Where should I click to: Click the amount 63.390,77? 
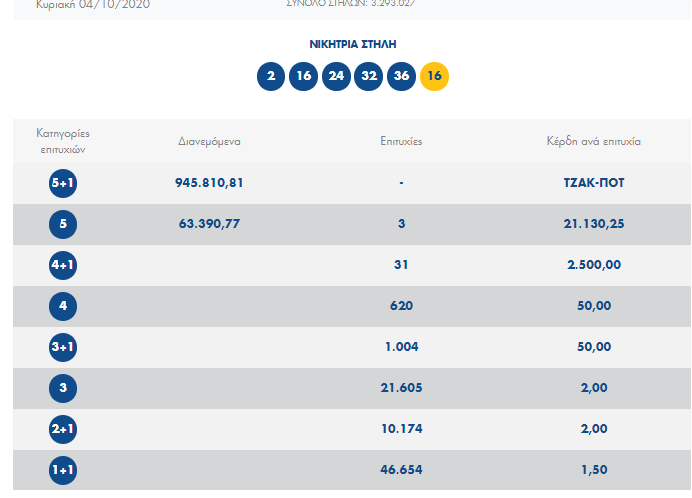(209, 224)
